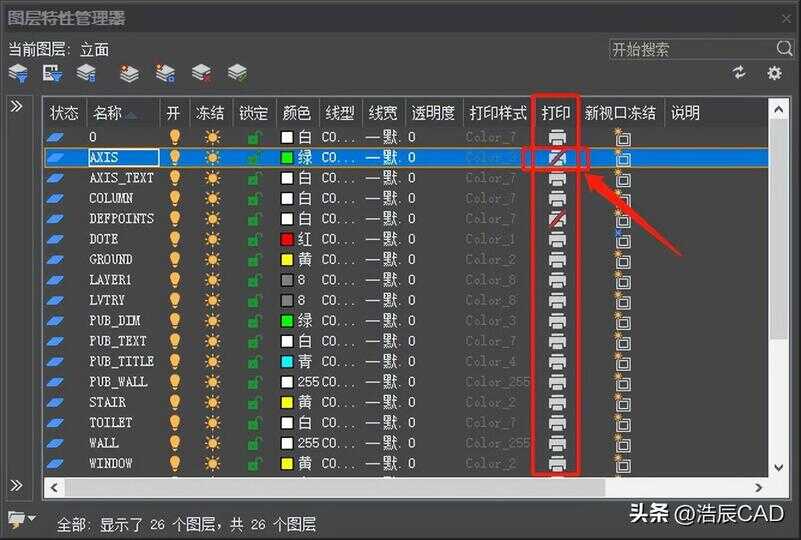Click the Delete Layer icon
The width and height of the screenshot is (801, 540).
(201, 73)
